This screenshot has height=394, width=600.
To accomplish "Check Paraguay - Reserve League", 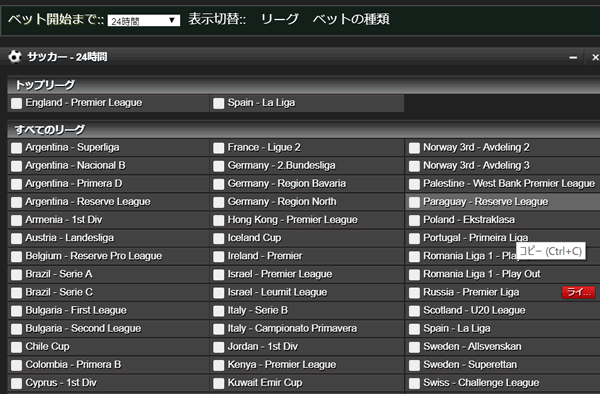I will click(x=414, y=202).
